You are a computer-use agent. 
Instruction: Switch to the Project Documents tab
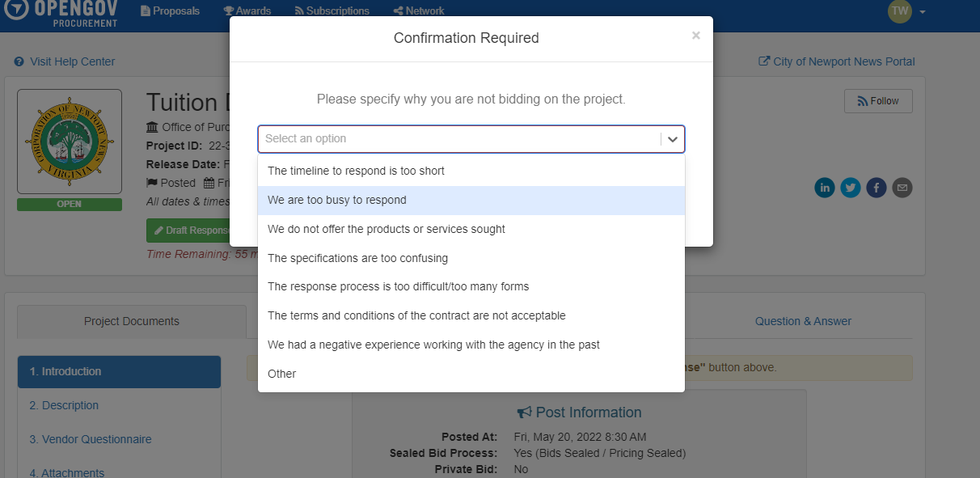coord(131,321)
